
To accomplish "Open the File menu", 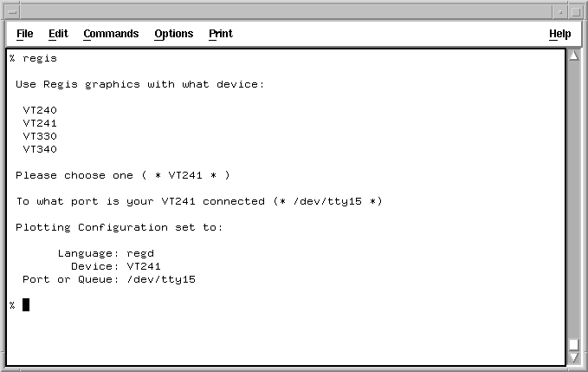I will (25, 34).
